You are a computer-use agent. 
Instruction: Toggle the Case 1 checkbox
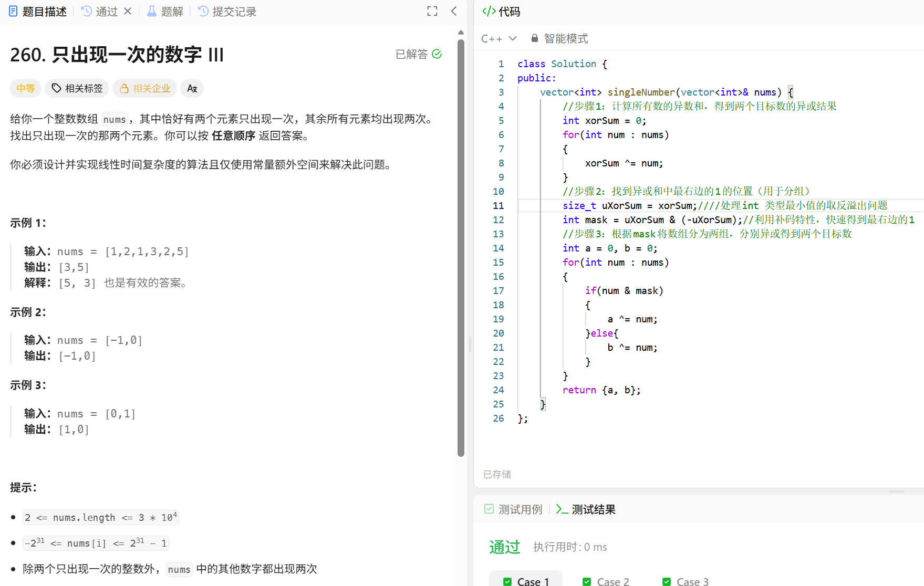pyautogui.click(x=507, y=581)
